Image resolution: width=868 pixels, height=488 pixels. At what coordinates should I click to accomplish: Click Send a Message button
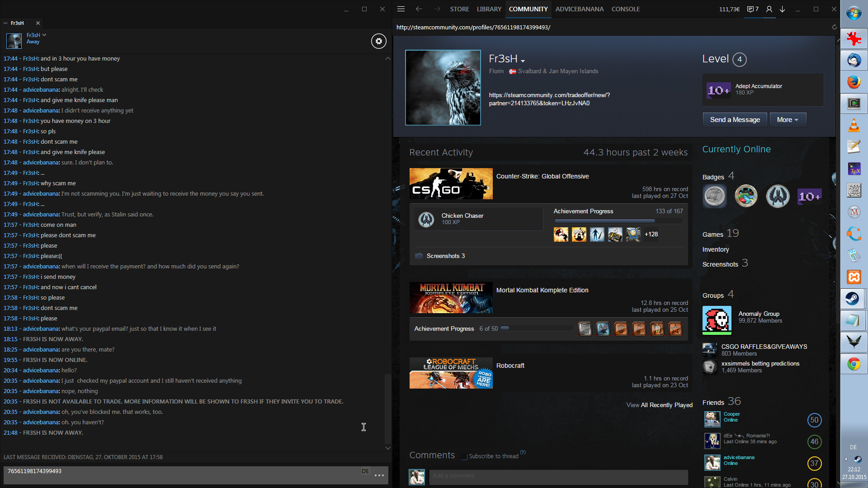(x=735, y=120)
